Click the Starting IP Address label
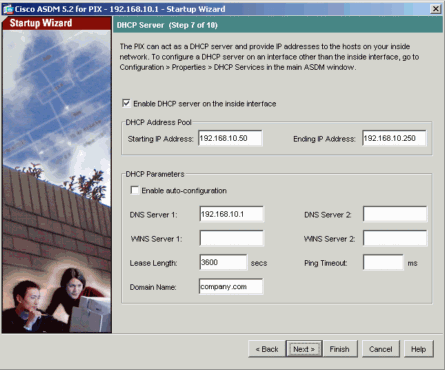 pos(160,139)
